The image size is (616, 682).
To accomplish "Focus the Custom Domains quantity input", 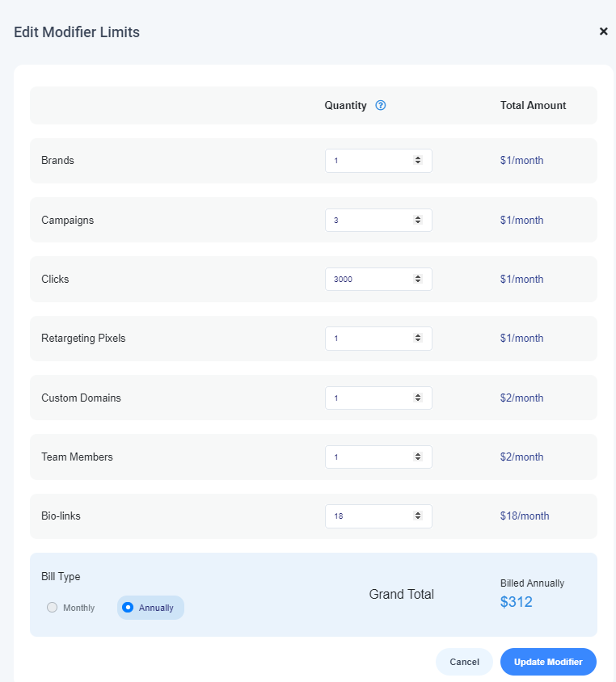I will (x=368, y=398).
